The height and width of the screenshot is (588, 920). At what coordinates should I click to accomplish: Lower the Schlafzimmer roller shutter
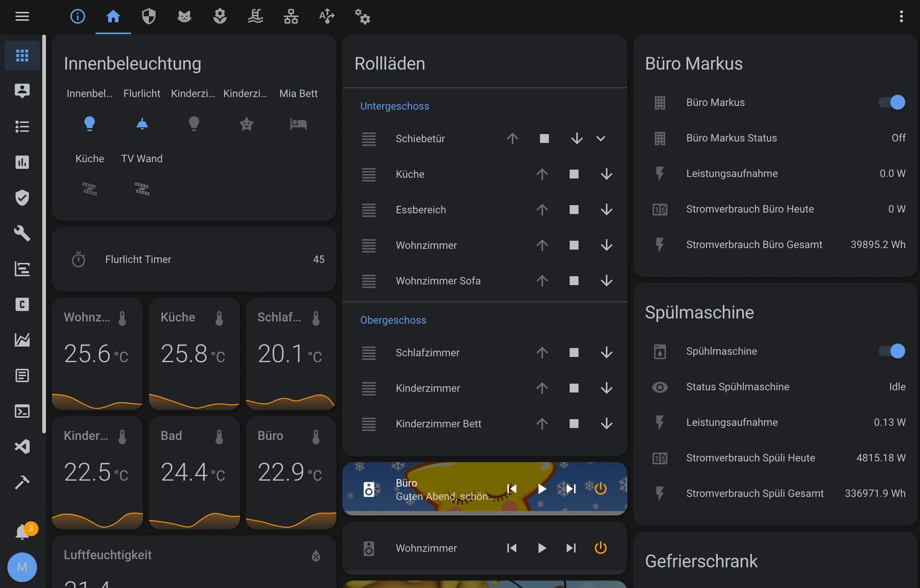pyautogui.click(x=606, y=352)
